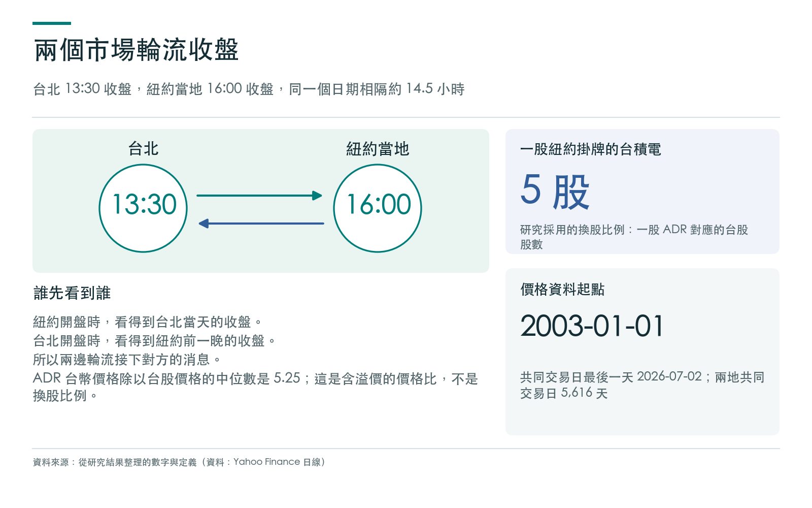This screenshot has height=508, width=812.
Task: Select the 13:30 clock circle
Action: click(143, 208)
